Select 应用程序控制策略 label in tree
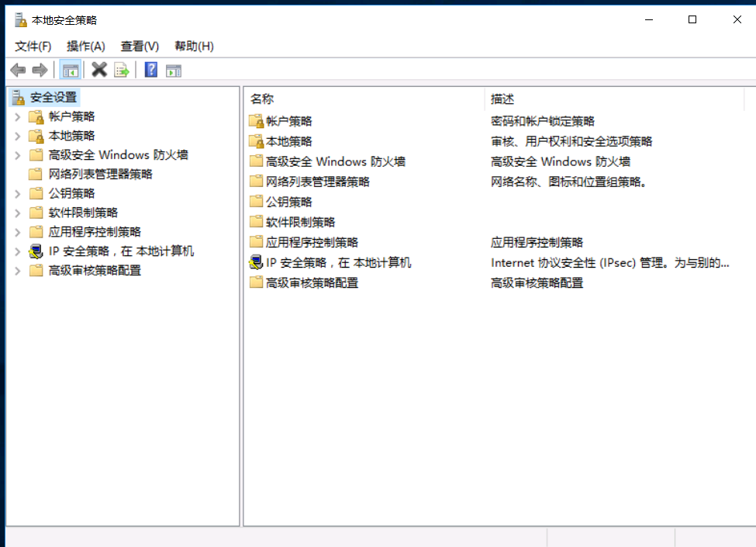The height and width of the screenshot is (547, 756). 95,232
